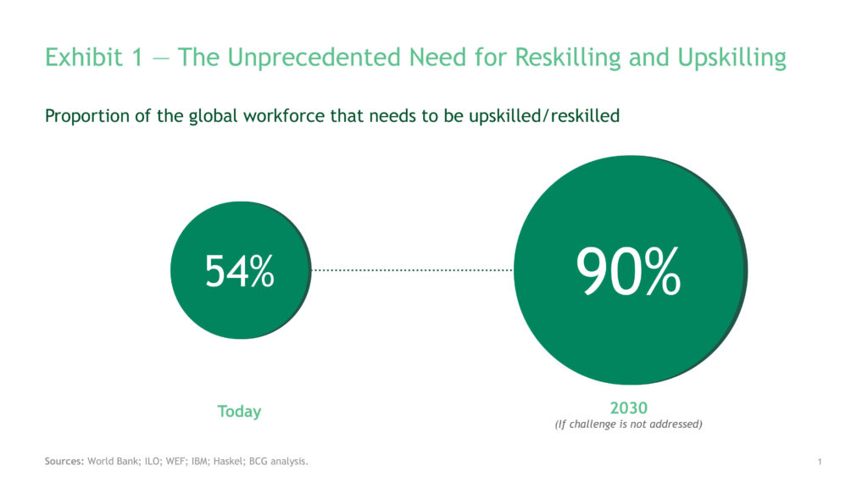This screenshot has width=868, height=488.
Task: Click 'Haskel' in the sources footnote
Action: click(227, 462)
